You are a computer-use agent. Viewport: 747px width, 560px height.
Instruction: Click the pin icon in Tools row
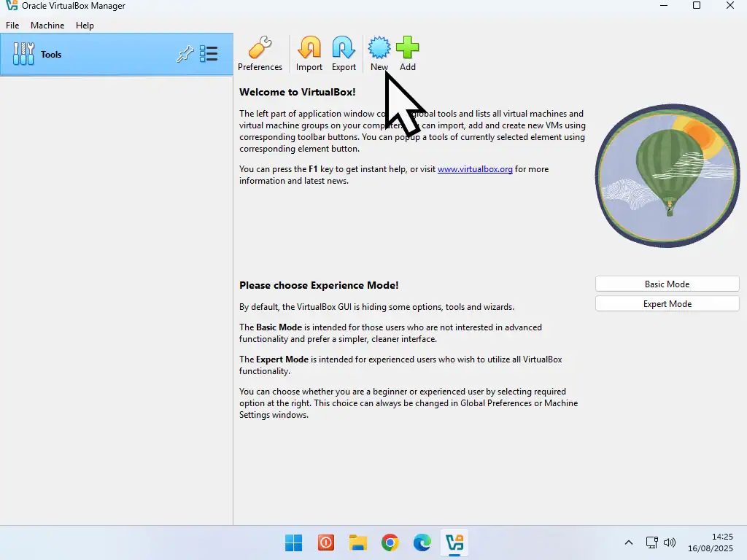click(185, 54)
